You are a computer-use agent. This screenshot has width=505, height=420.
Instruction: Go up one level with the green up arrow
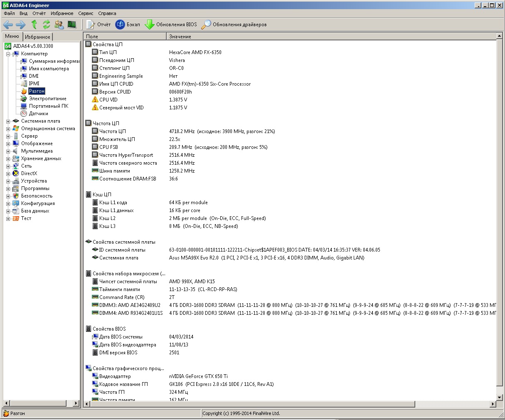(x=34, y=25)
